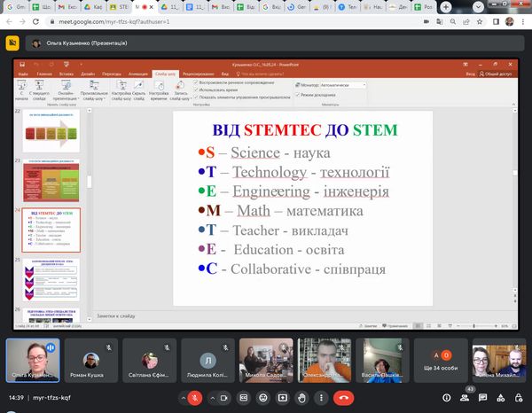The width and height of the screenshot is (532, 413).
Task: Open the emoji reactions panel
Action: click(263, 398)
